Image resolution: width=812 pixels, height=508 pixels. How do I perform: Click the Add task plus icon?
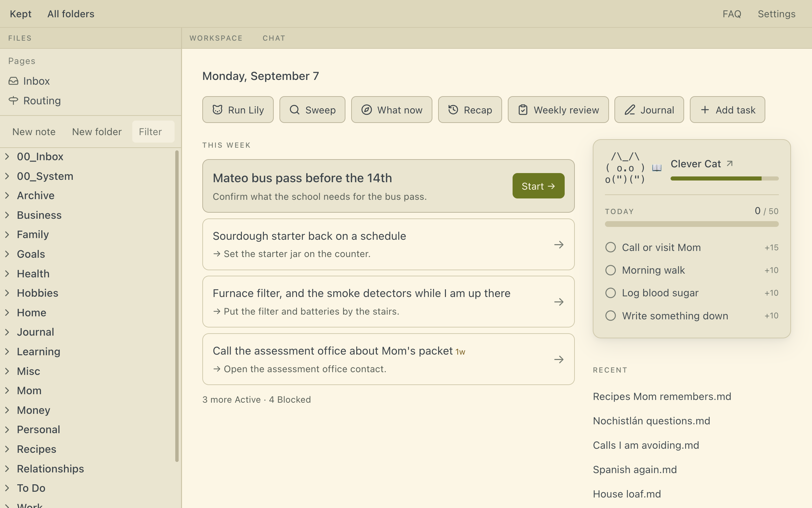coord(705,110)
